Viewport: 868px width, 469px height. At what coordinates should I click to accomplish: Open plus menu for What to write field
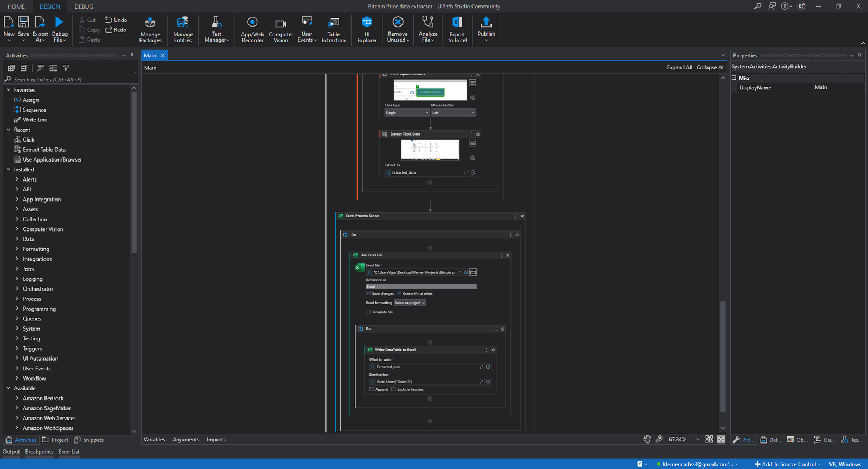[488, 367]
